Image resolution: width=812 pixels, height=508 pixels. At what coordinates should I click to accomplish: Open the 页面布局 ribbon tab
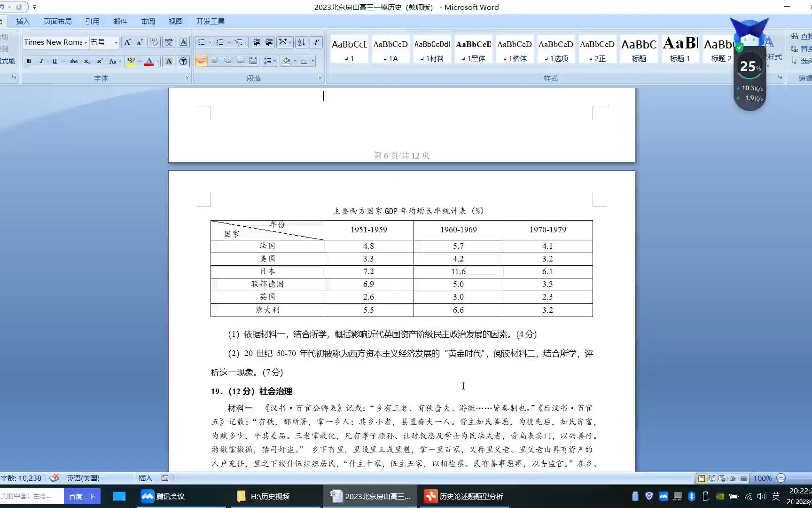coord(57,22)
